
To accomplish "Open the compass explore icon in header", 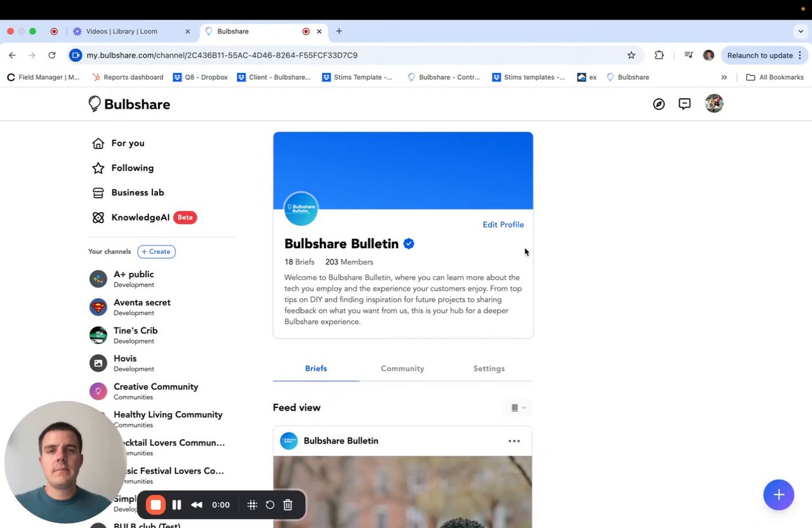I will tap(659, 104).
